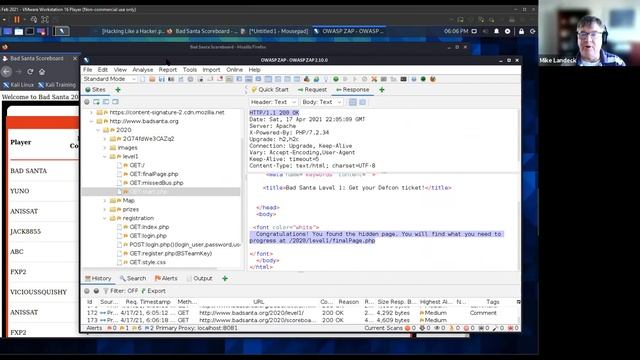Click the Filter: OFF button
Image resolution: width=640 pixels, height=360 pixels.
tap(120, 291)
